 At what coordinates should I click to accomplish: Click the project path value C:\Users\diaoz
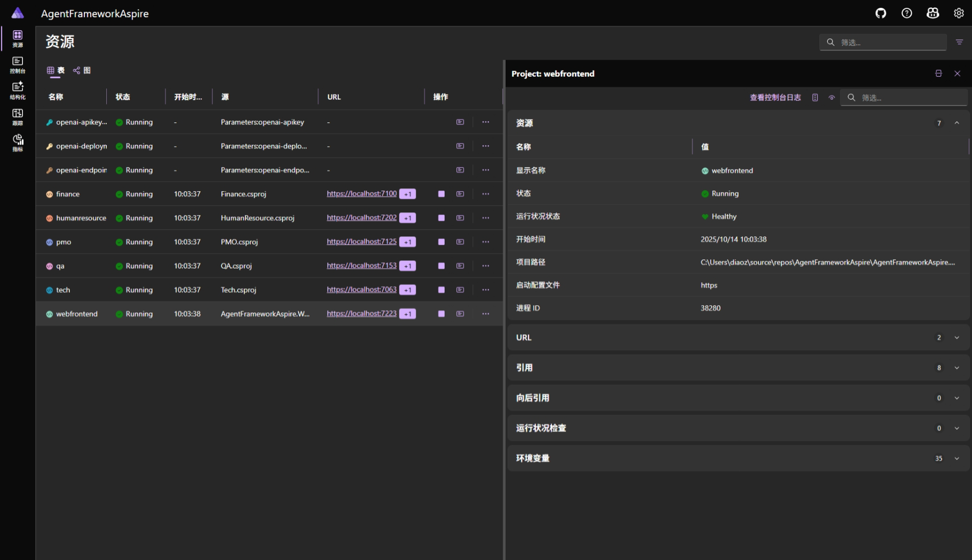coord(828,262)
